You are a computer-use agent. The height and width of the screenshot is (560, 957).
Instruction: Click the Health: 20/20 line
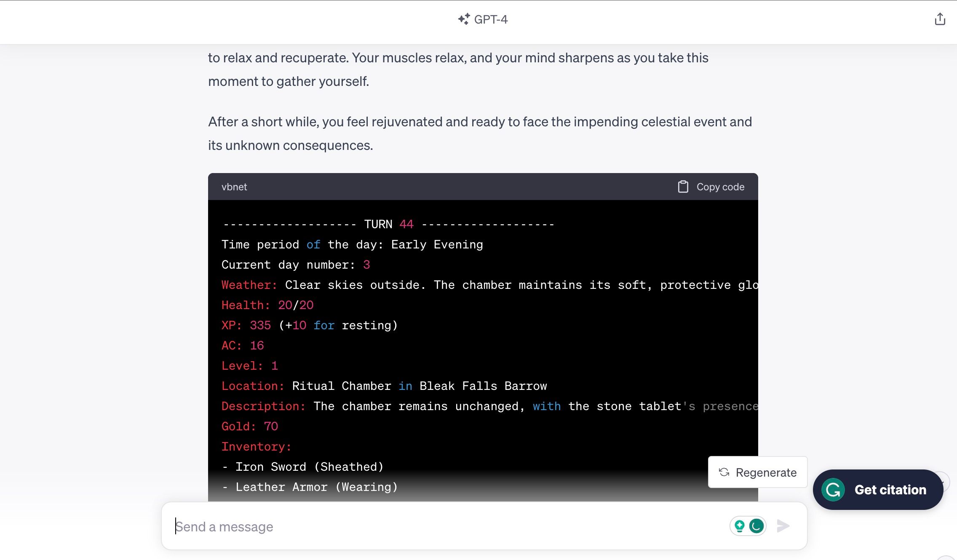267,305
